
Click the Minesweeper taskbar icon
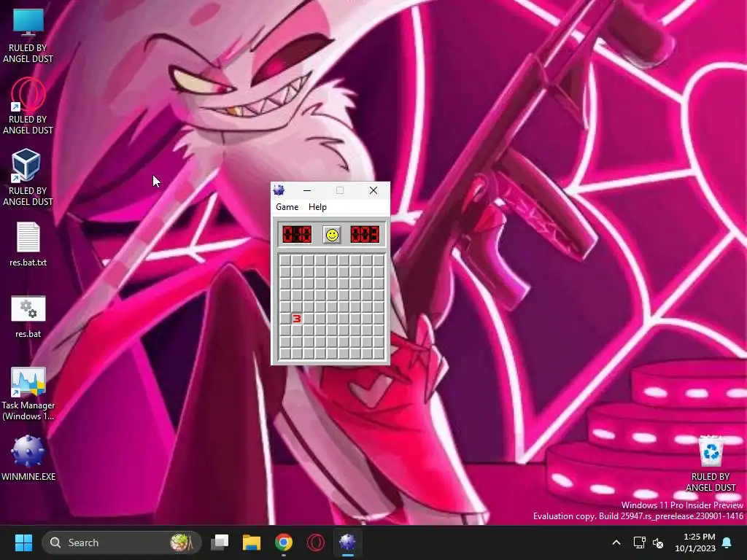coord(347,542)
